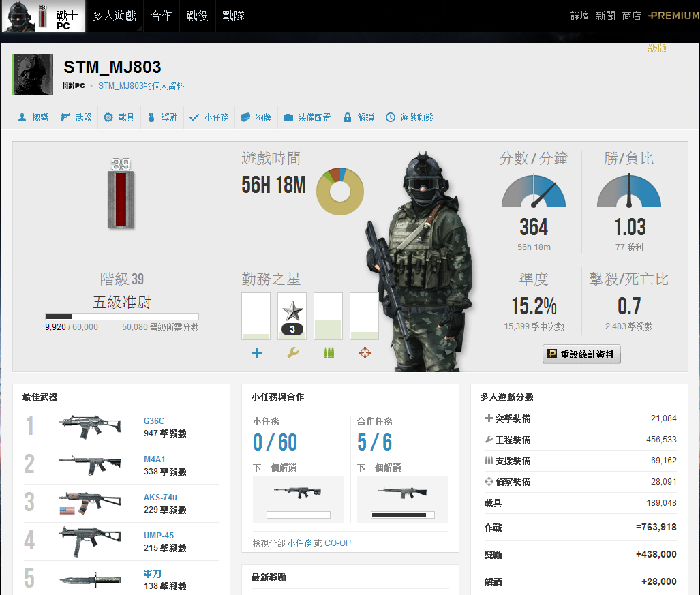
Task: Click the 工程裝備 score row
Action: coord(580,440)
